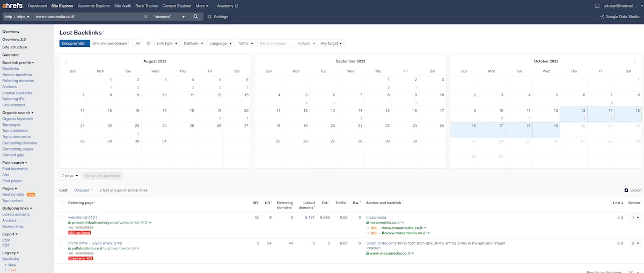Open the 7 days period dropdown
644x273 pixels.
70,176
